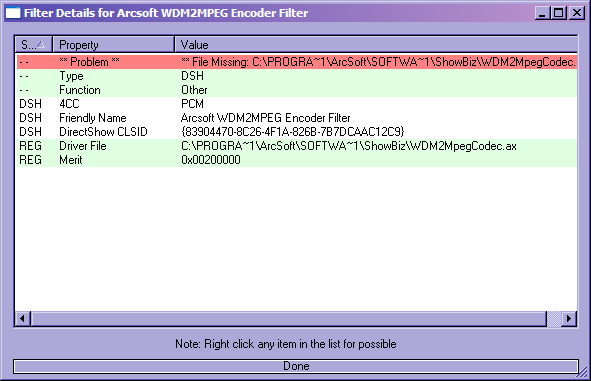Click the WDM2MpegCodec.ax driver path value
The height and width of the screenshot is (381, 591).
point(349,146)
